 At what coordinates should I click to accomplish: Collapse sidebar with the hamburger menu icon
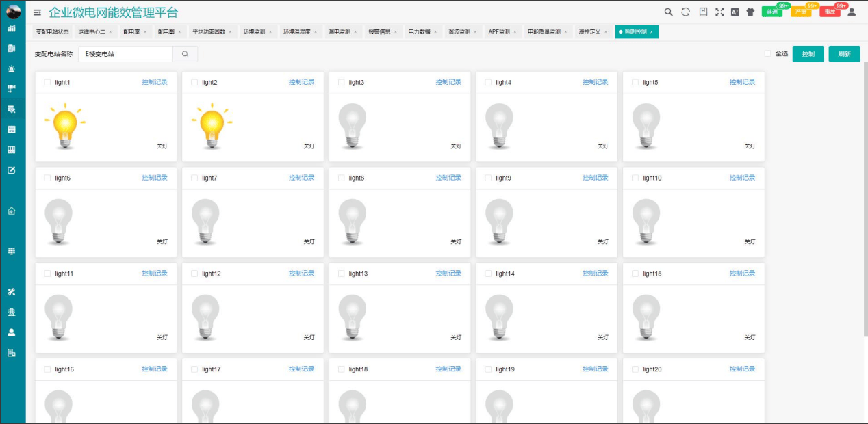[37, 12]
